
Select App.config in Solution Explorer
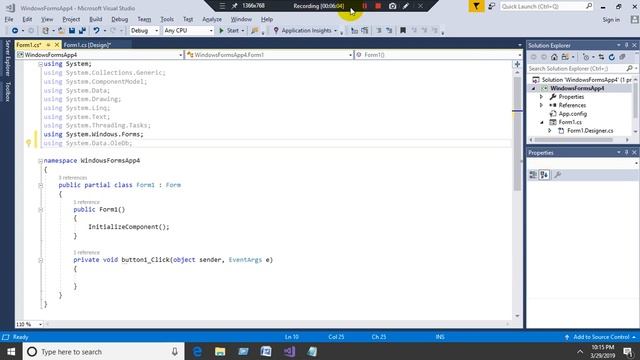[572, 114]
